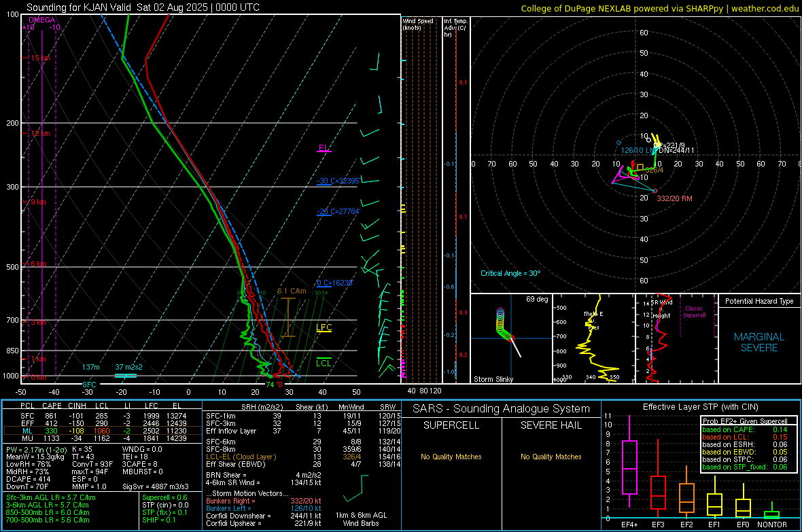The width and height of the screenshot is (802, 532).
Task: Click the Supercell = 0.6 parameter
Action: (164, 497)
